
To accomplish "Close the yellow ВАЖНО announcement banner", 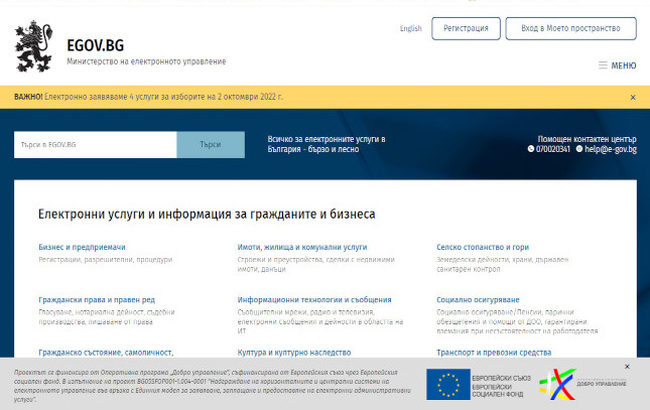I will point(633,97).
